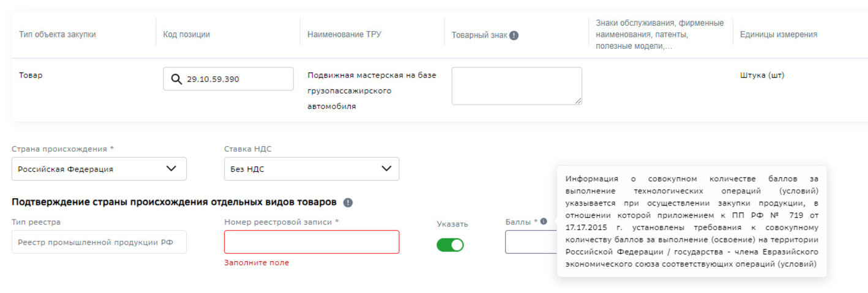Screen dimensions: 868x293
Task: Open the Страна происхождения dropdown
Action: click(99, 169)
